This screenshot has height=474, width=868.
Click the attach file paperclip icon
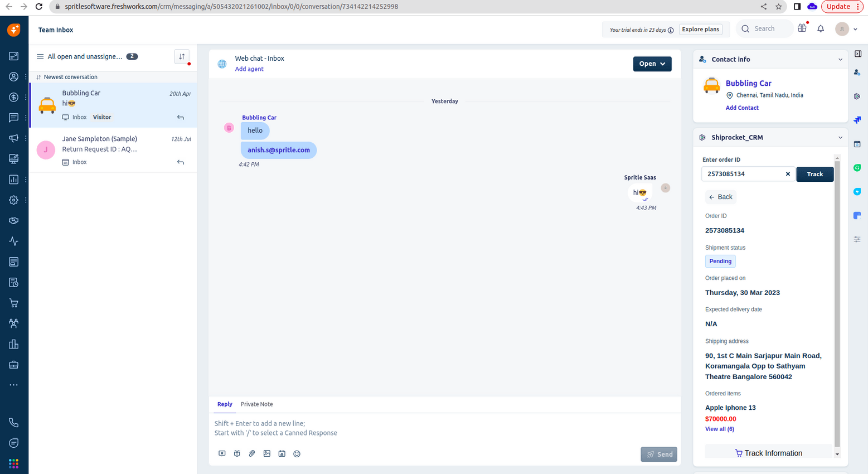click(x=252, y=454)
